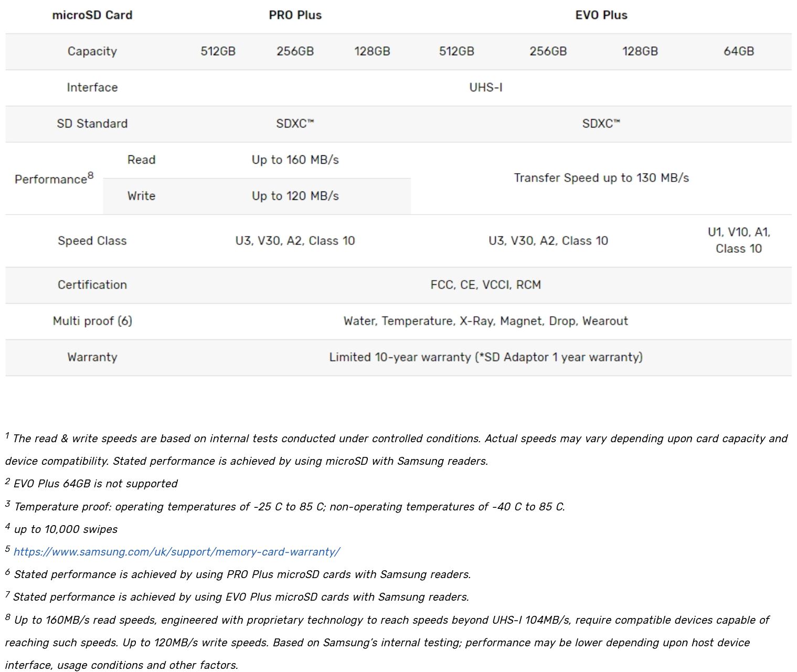Click FCC, CE, VCCI, RCM value
797x672 pixels.
486,285
